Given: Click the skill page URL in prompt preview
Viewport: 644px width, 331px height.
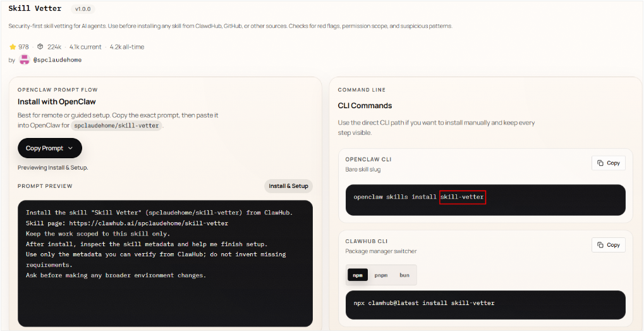Looking at the screenshot, I should point(149,223).
